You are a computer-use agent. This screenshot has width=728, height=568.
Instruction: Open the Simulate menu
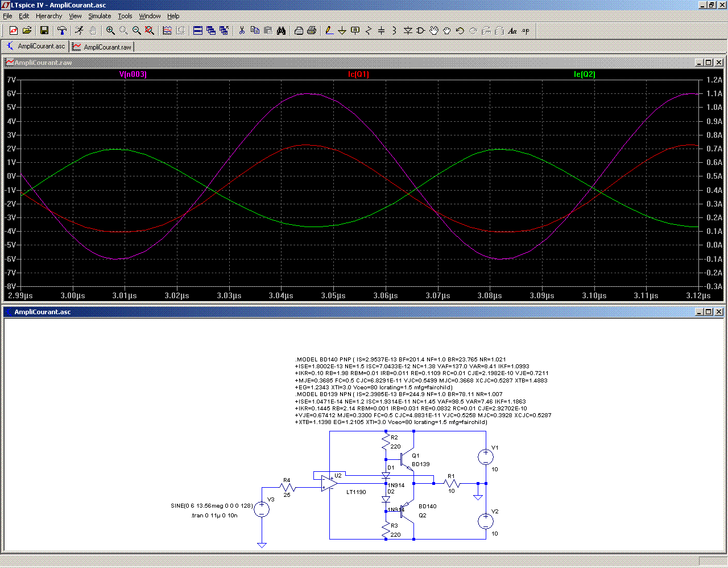coord(100,16)
